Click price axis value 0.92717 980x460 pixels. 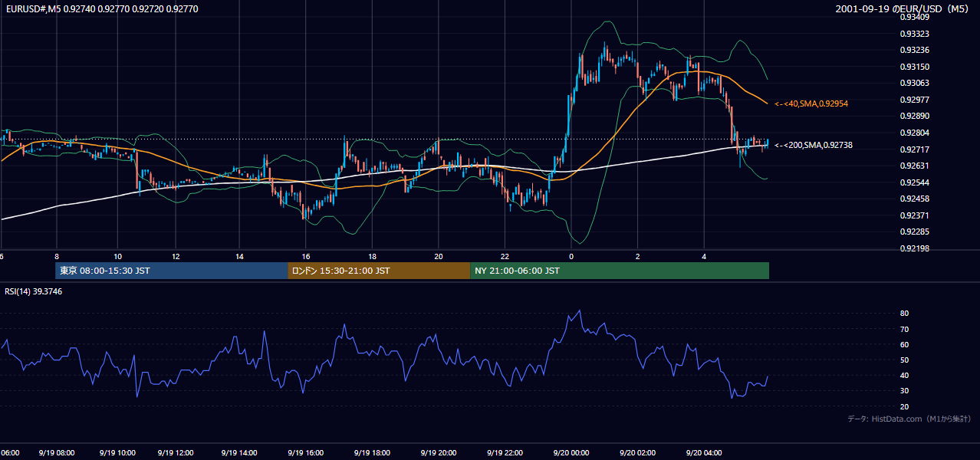point(915,149)
